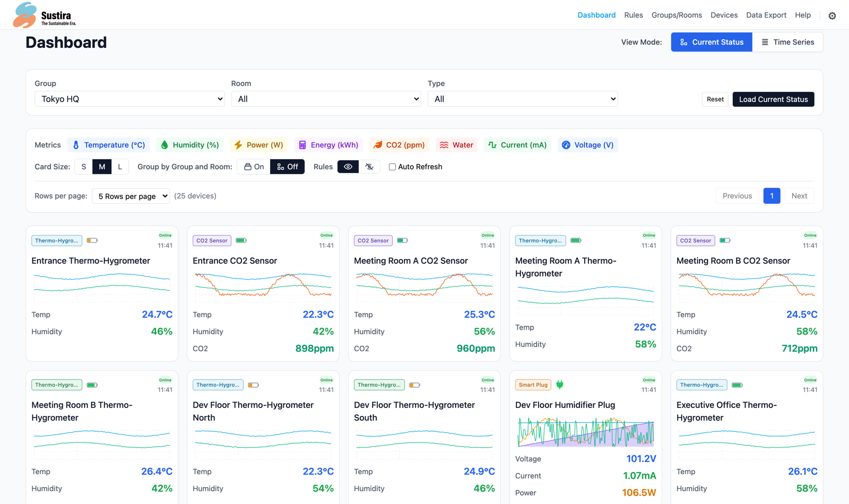
Task: Click the Entrance Thermo-Hygrometer chart
Action: (x=102, y=287)
